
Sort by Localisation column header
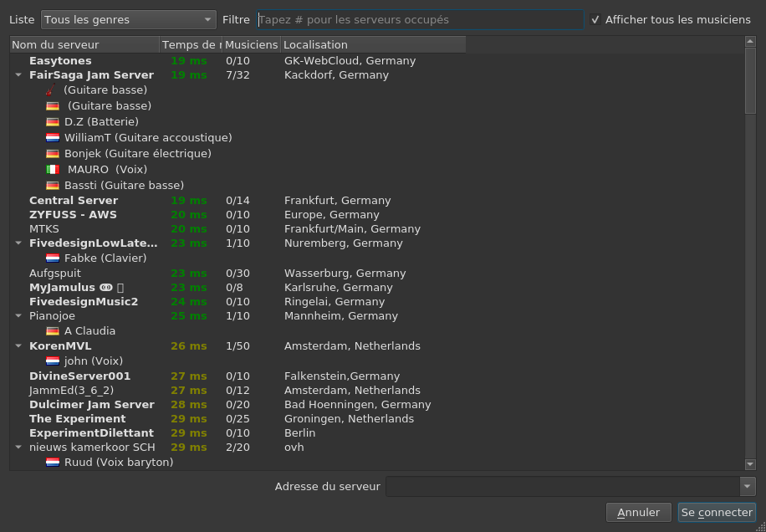pos(373,45)
